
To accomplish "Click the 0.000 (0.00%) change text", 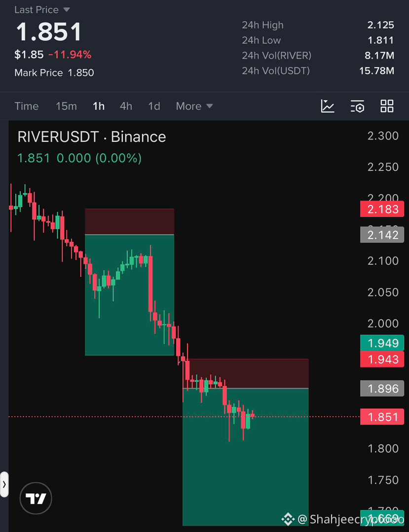I will click(x=99, y=158).
